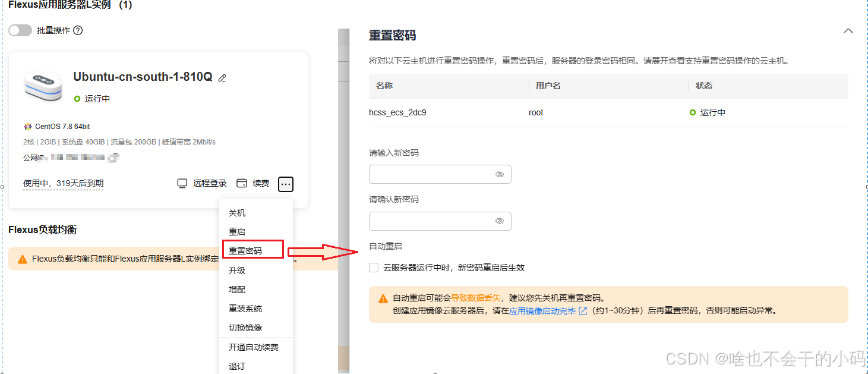The width and height of the screenshot is (868, 374).
Task: Click the help icon beside 批量操作
Action: point(78,30)
